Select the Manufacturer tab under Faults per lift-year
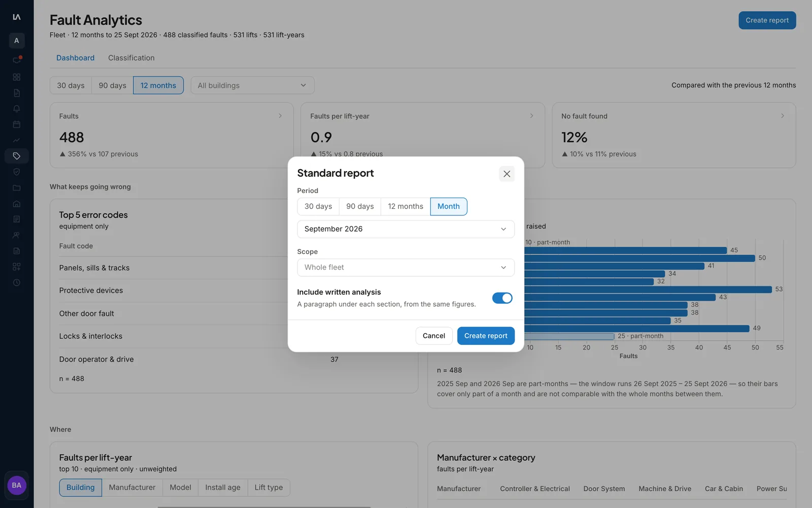The image size is (812, 508). tap(132, 488)
